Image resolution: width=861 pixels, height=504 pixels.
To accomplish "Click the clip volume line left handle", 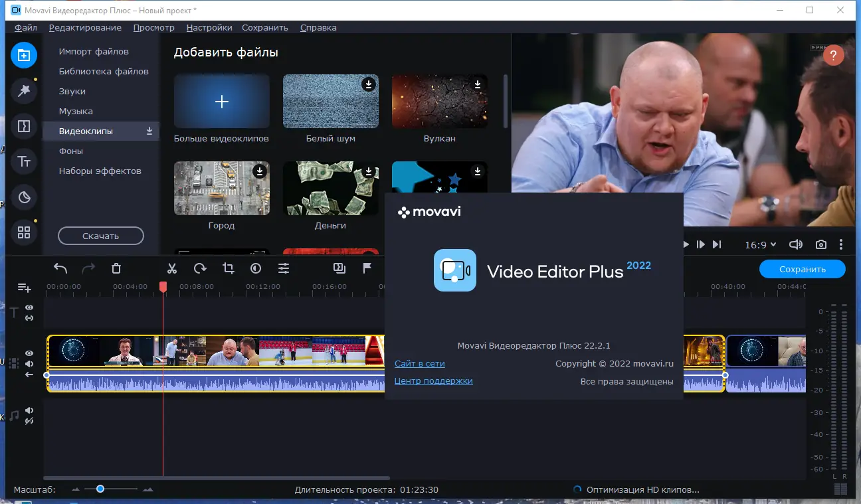I will tap(47, 375).
